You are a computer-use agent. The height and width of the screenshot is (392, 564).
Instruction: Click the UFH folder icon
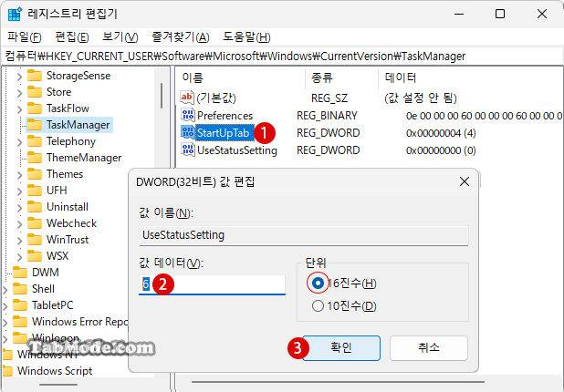(35, 191)
